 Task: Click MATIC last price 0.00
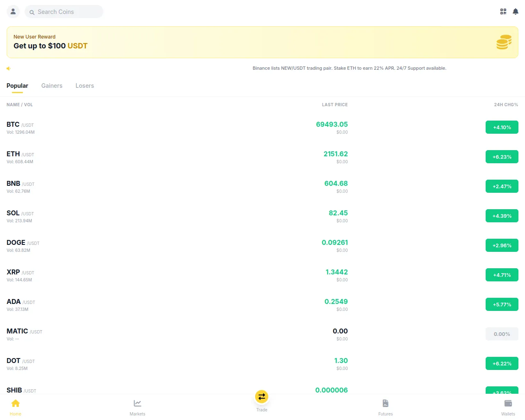pyautogui.click(x=340, y=331)
